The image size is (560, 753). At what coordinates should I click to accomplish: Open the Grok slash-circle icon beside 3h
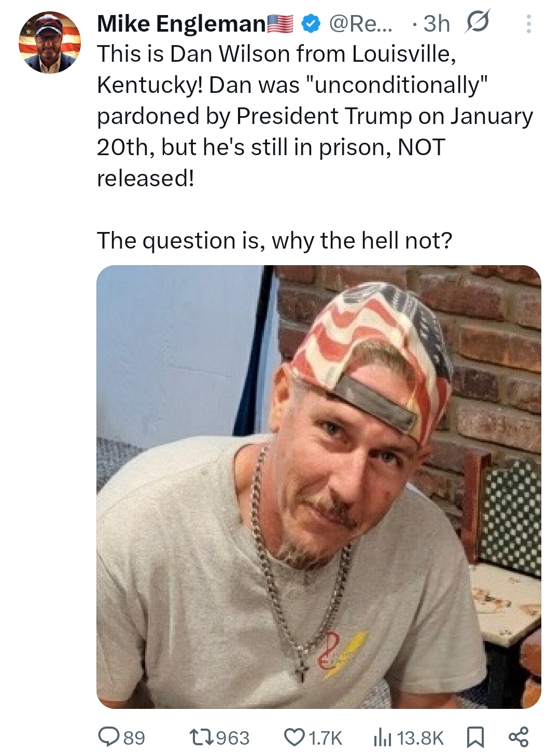[x=478, y=23]
